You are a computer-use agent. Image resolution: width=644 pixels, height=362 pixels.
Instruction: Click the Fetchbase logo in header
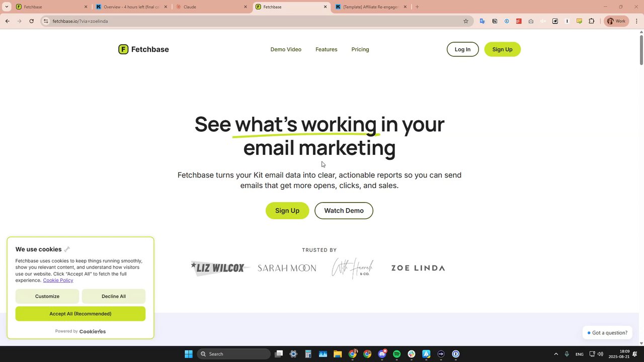click(x=143, y=49)
